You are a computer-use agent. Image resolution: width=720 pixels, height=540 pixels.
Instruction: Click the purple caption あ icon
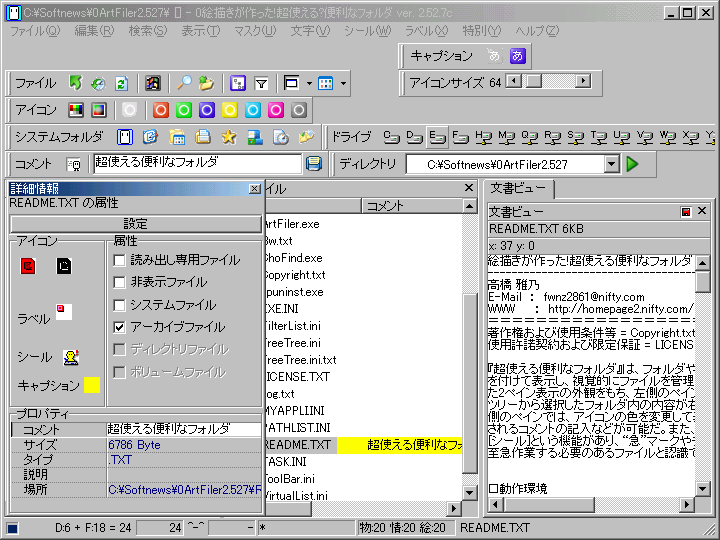518,56
